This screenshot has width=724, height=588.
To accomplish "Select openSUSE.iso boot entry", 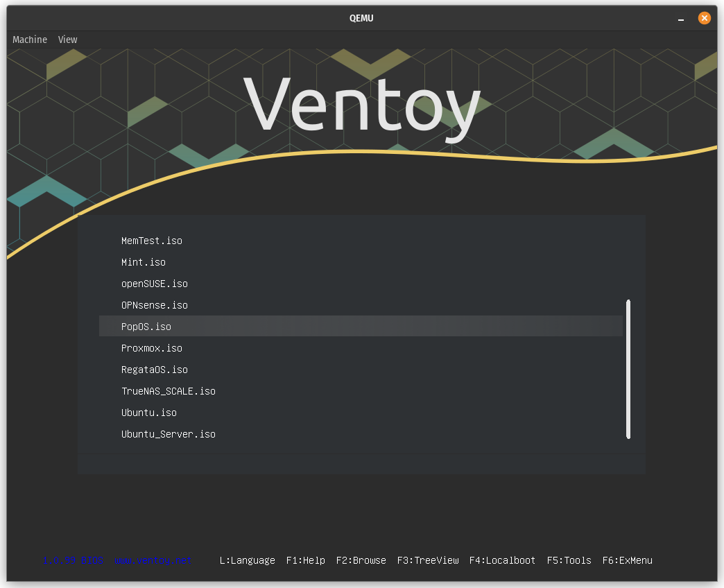I will tap(361, 284).
